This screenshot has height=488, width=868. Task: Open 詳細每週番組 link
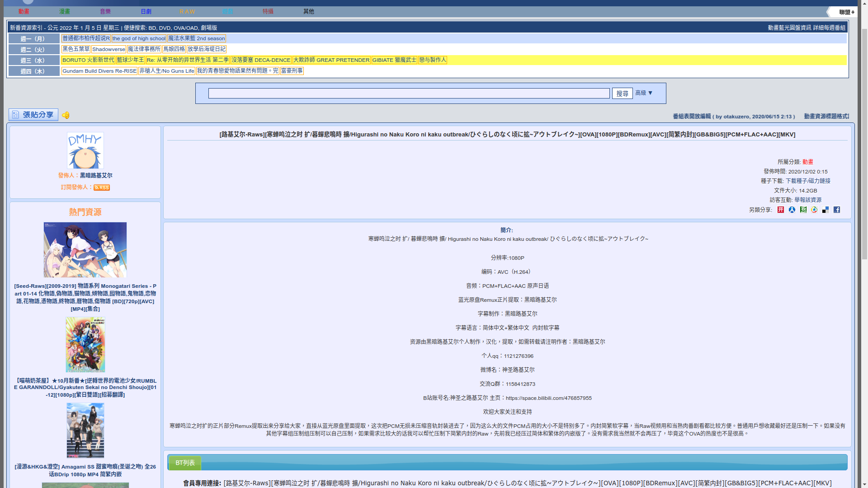click(829, 28)
